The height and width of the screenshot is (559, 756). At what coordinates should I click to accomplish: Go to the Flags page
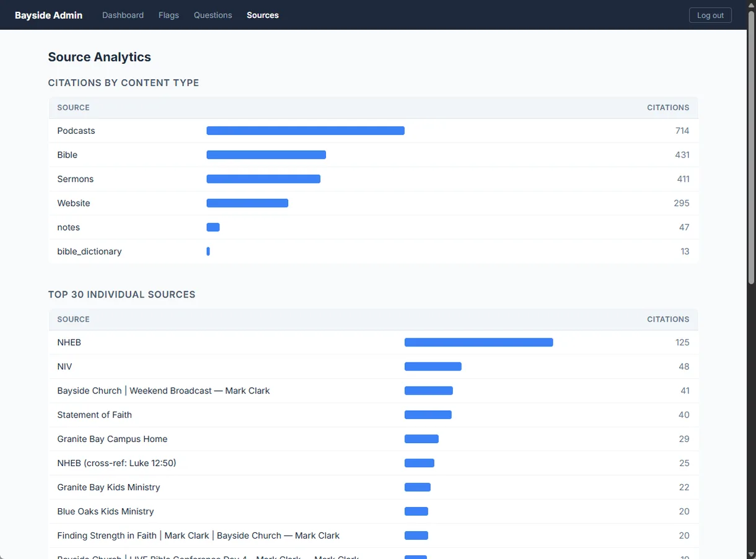click(169, 15)
